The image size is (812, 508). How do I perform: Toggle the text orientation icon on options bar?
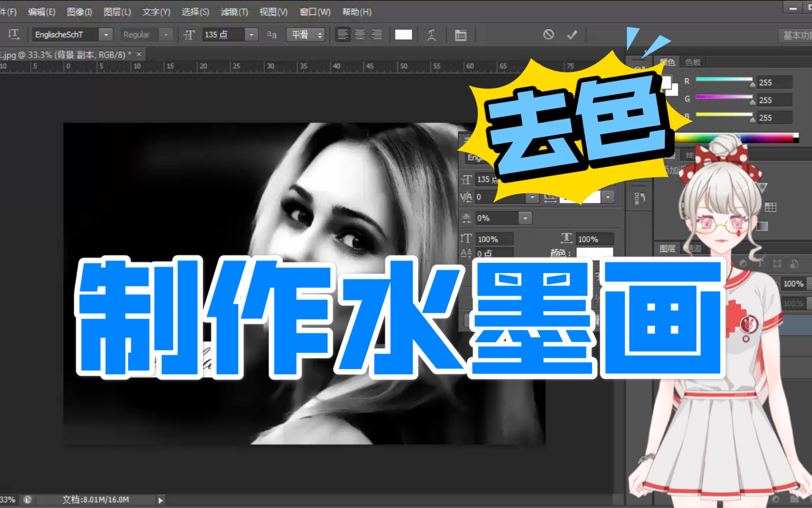point(14,34)
